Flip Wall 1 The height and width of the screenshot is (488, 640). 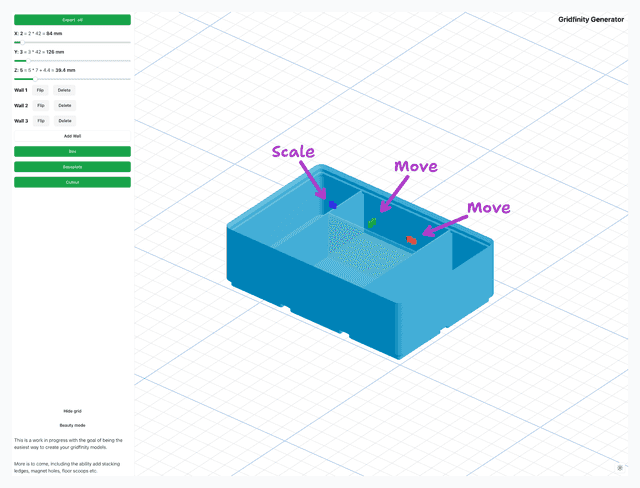coord(41,90)
